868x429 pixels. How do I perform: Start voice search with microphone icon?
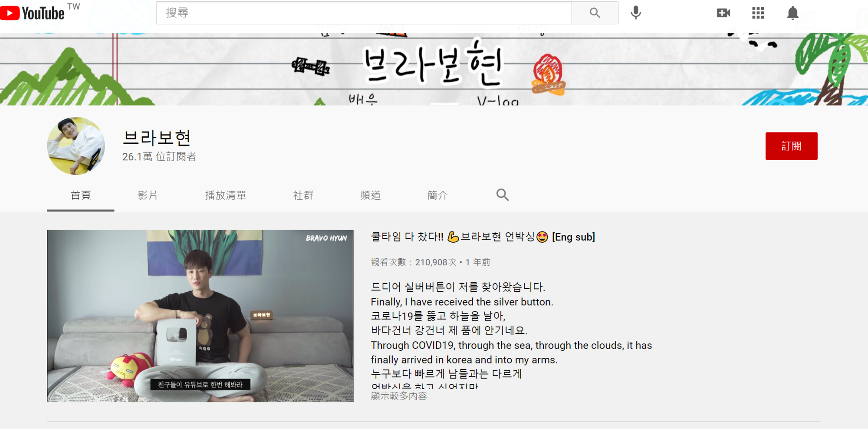[x=636, y=13]
